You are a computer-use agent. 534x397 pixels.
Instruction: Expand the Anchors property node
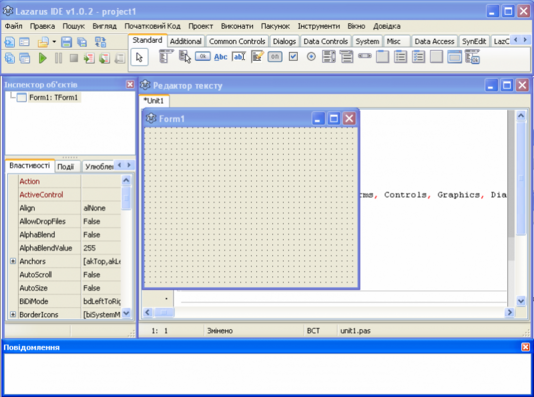click(x=13, y=261)
